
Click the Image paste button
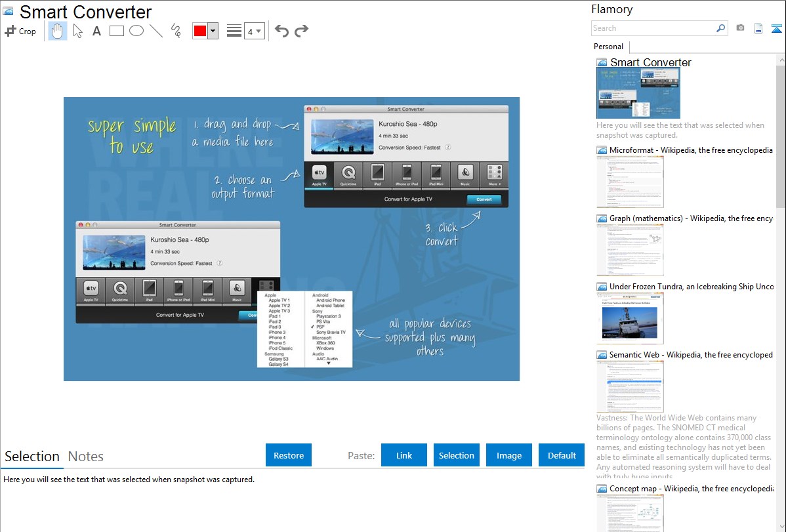508,455
